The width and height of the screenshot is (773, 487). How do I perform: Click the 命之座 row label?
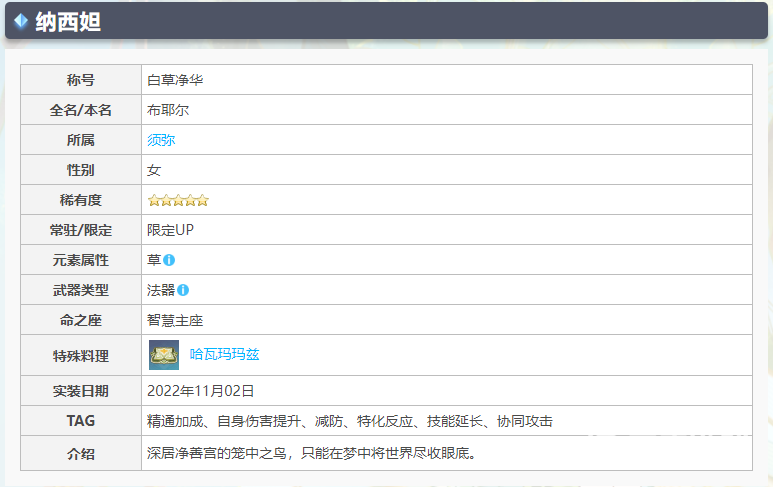81,320
